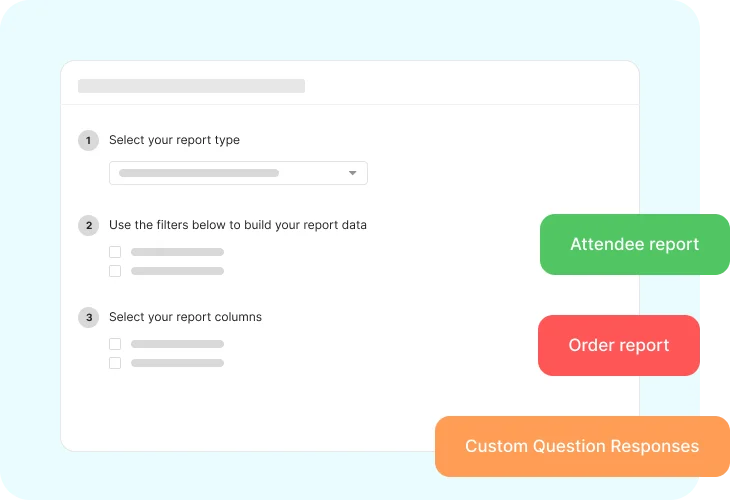Click the report type placeholder field

coord(238,173)
